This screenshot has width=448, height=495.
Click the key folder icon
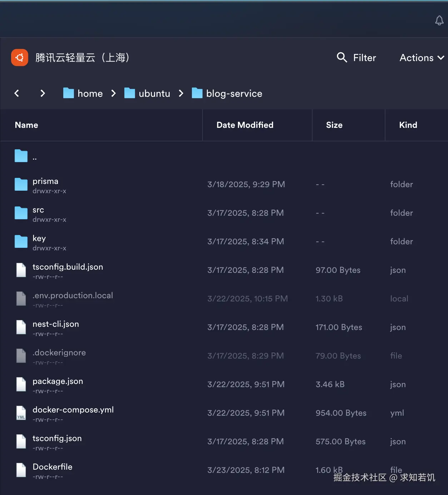[21, 241]
